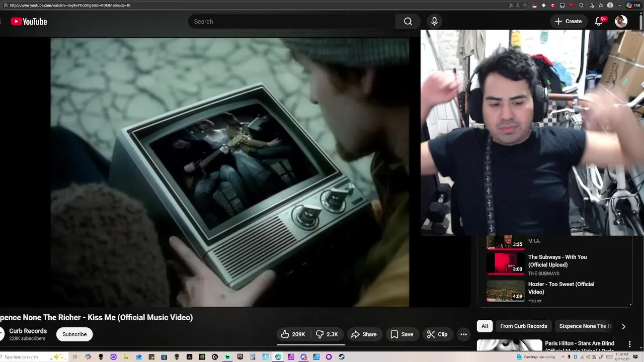Open more actions ellipsis under video
This screenshot has width=644, height=362.
click(463, 334)
